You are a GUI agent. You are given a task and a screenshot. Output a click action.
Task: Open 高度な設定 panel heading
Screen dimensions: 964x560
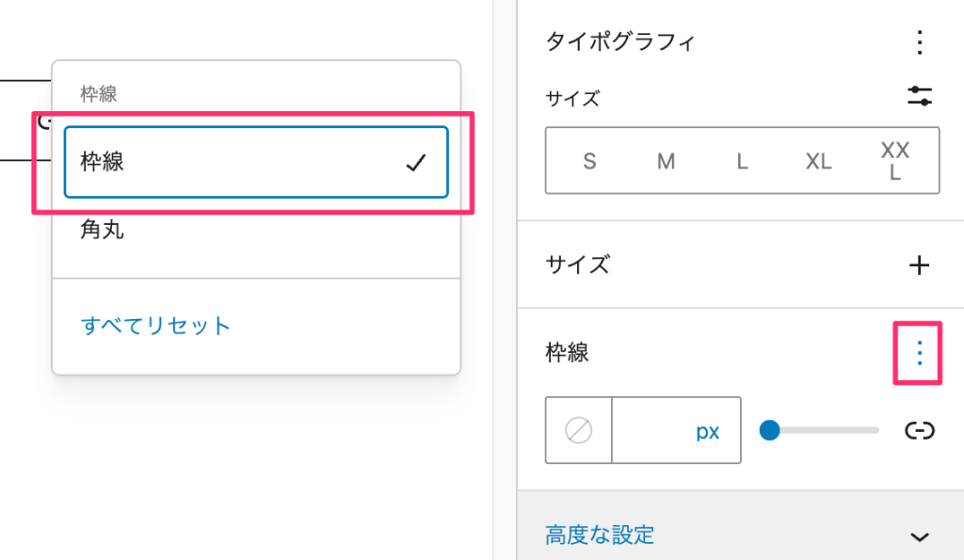740,535
